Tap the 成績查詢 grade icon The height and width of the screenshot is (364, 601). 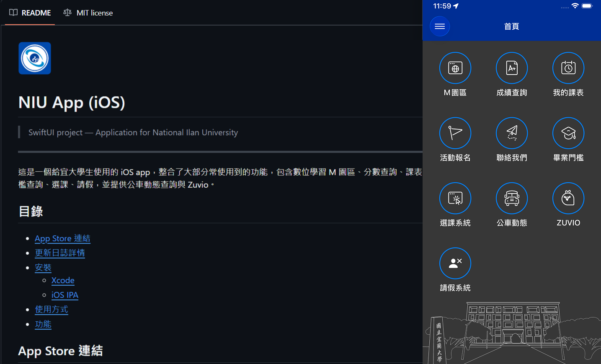tap(511, 68)
